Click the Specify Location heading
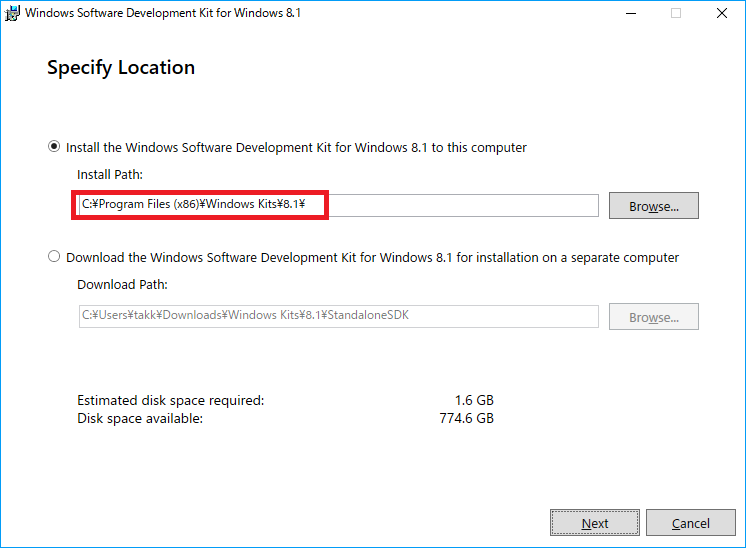The image size is (746, 548). pos(121,68)
